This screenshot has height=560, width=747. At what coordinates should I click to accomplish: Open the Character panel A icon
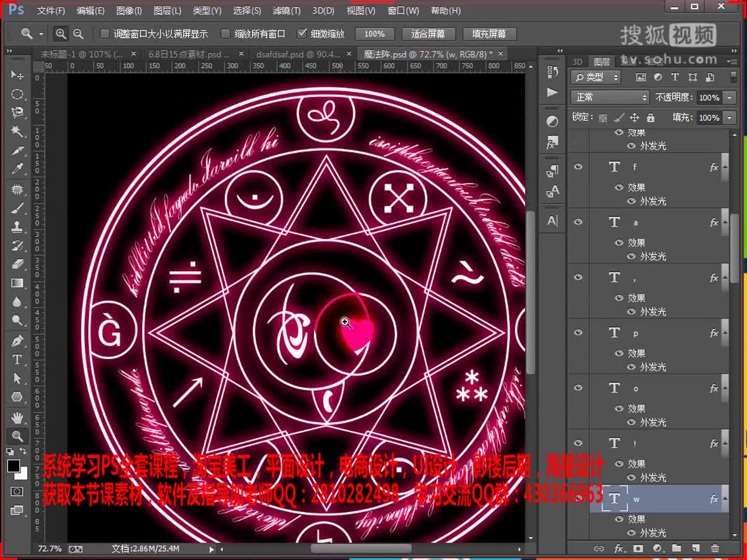pos(552,221)
